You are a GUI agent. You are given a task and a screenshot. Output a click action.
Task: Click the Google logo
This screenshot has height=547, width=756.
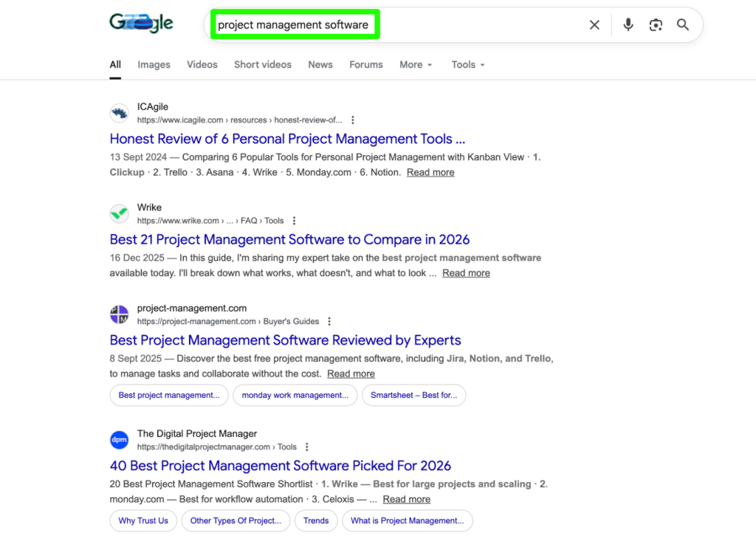click(x=140, y=22)
